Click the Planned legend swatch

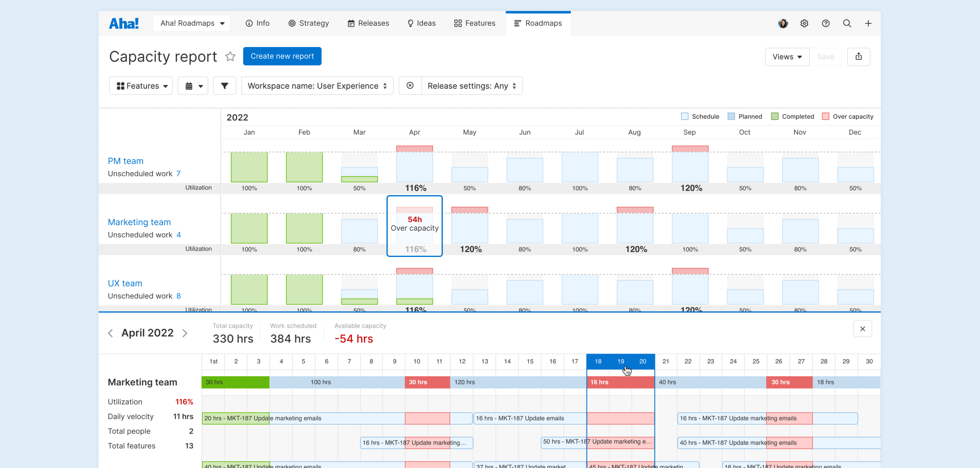(731, 116)
